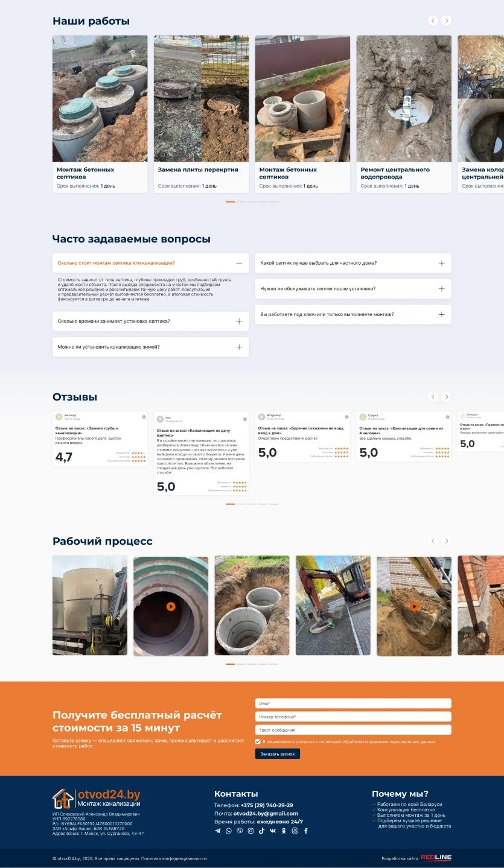This screenshot has width=504, height=868.
Task: Click info icon on София's review card
Action: 447,417
